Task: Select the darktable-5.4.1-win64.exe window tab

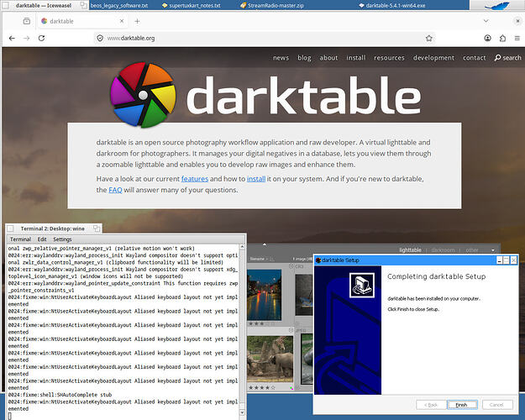Action: pos(392,5)
